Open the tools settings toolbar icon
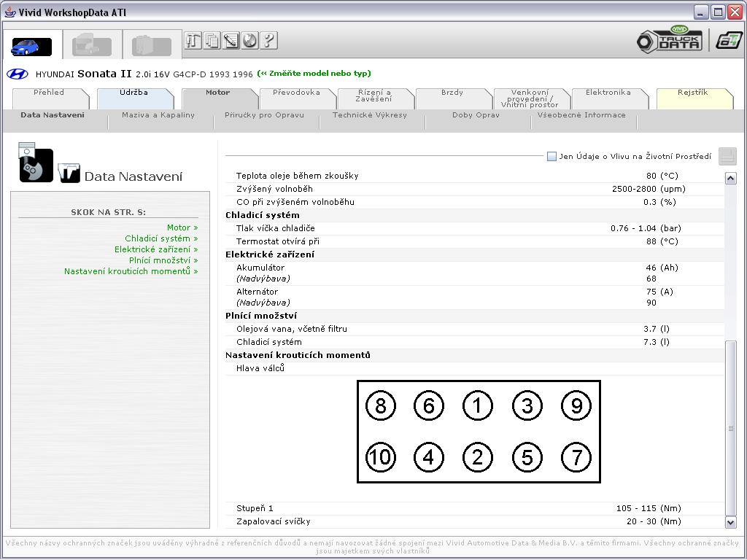This screenshot has height=560, width=747. pos(193,41)
